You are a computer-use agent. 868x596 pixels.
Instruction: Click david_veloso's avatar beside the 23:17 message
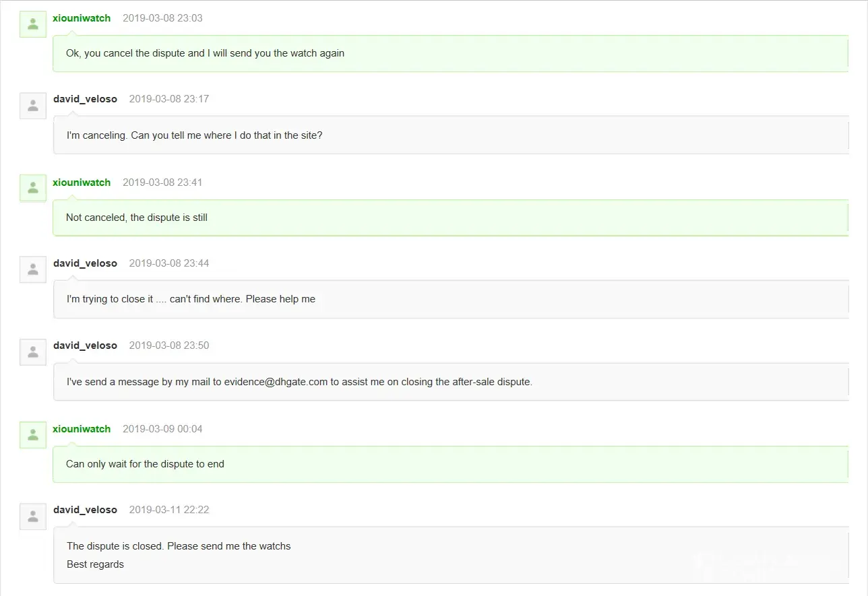point(32,106)
